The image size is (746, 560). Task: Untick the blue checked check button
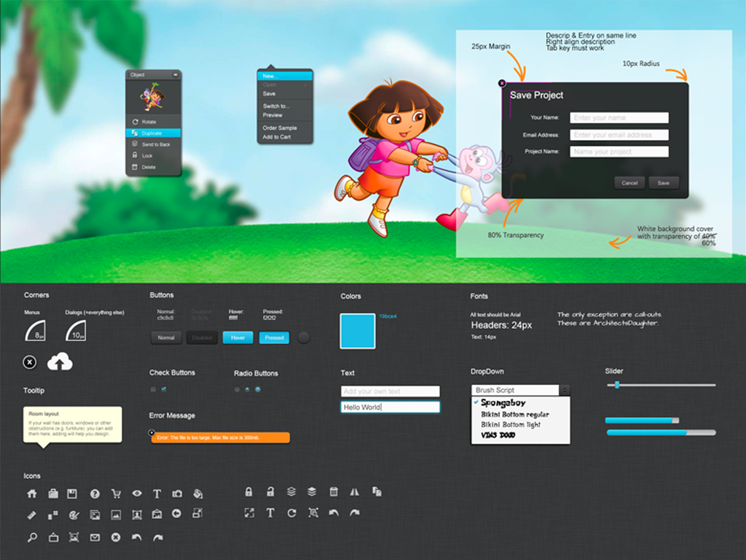(164, 389)
